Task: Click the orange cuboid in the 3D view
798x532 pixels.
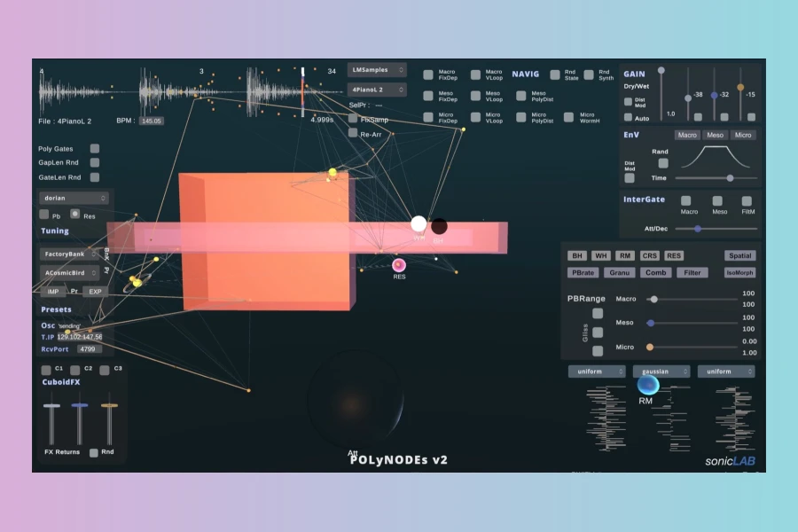Action: [x=266, y=241]
